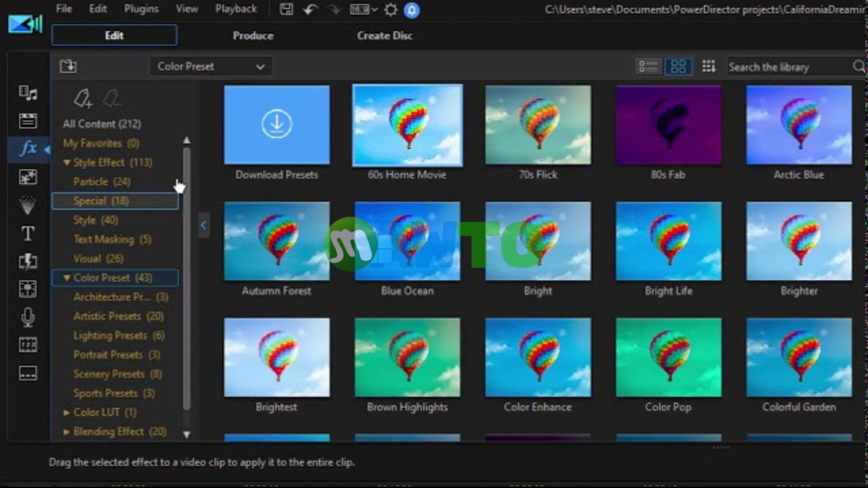Image resolution: width=868 pixels, height=488 pixels.
Task: Open the Particle Room icon
Action: pyautogui.click(x=28, y=205)
